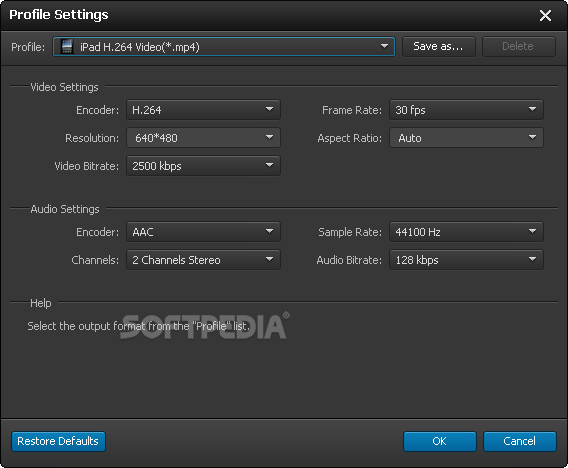Click Restore Defaults button

(x=58, y=441)
